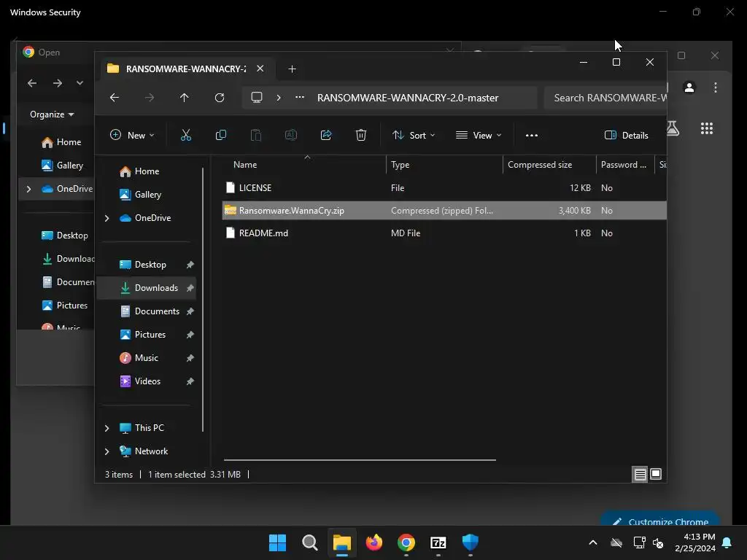
Task: Open taskbar Search
Action: 309,542
